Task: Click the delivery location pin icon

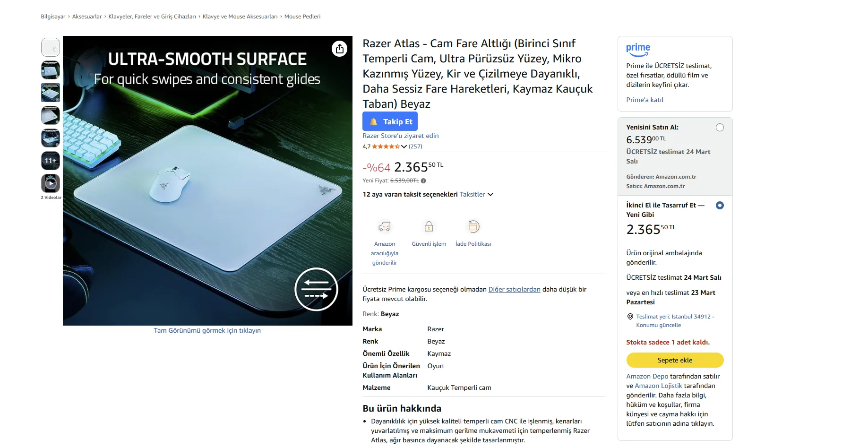Action: point(630,317)
